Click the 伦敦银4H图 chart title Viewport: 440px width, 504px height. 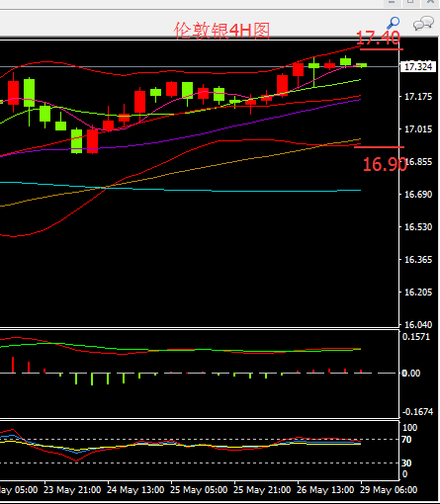pyautogui.click(x=221, y=31)
